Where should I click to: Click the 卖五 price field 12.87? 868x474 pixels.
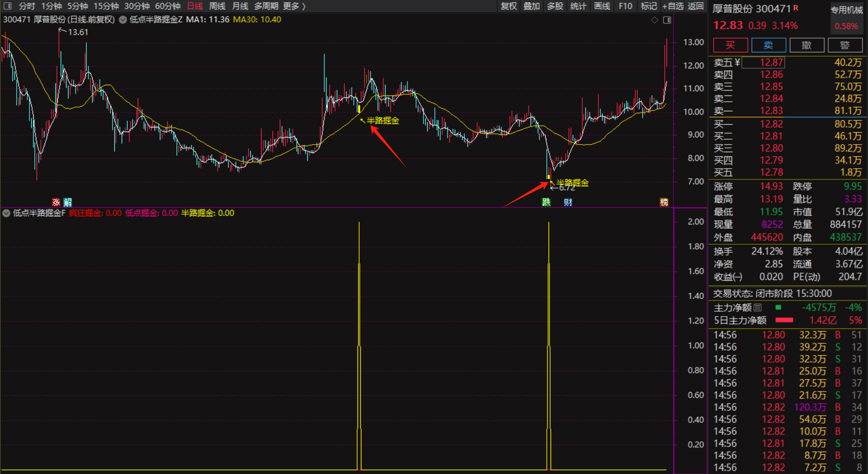click(763, 63)
